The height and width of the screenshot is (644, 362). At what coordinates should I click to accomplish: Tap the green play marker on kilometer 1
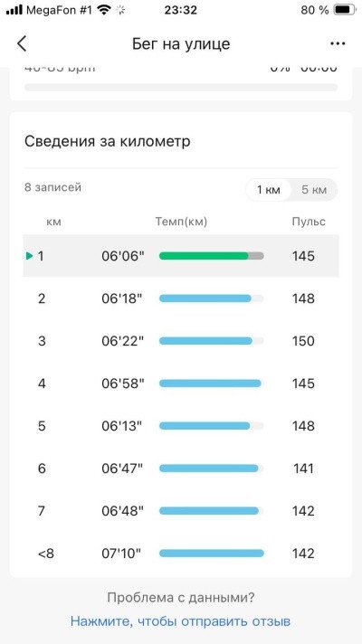pos(29,256)
